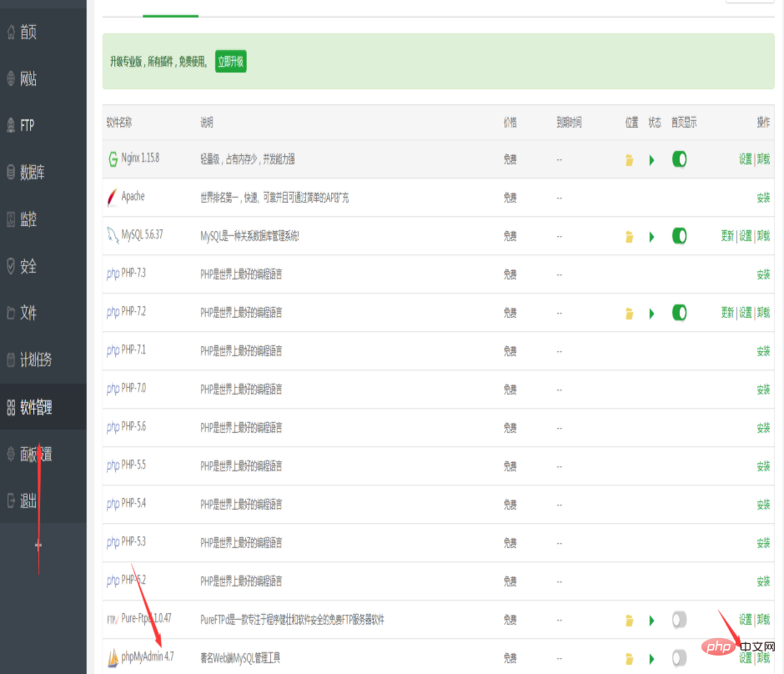This screenshot has height=674, width=784.
Task: Click 设置 link for phpMyAdmin 4.7
Action: coord(745,658)
